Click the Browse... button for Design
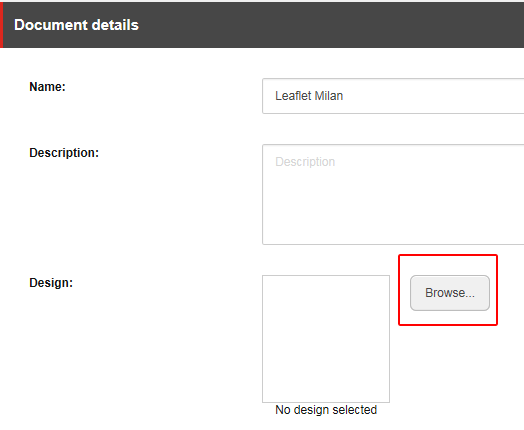 pos(450,293)
